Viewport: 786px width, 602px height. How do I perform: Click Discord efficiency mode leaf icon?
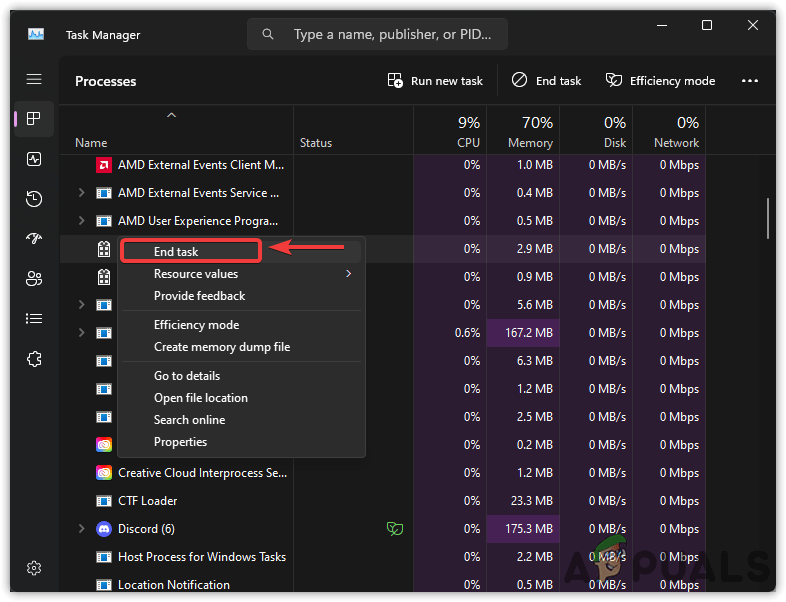395,528
